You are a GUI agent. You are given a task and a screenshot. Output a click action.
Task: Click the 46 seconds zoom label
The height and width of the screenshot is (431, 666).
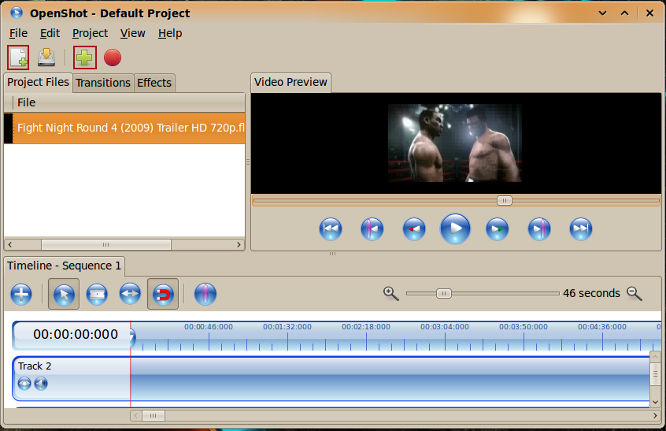tap(591, 293)
